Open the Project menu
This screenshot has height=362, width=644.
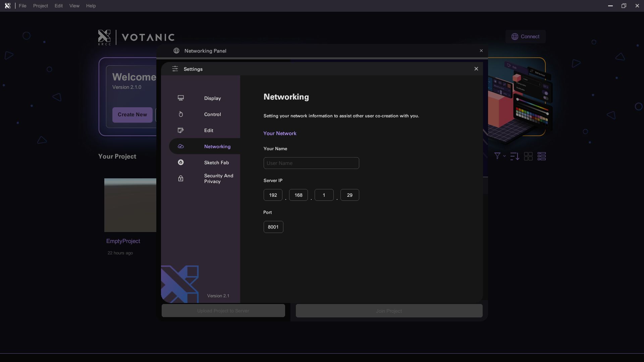tap(40, 6)
